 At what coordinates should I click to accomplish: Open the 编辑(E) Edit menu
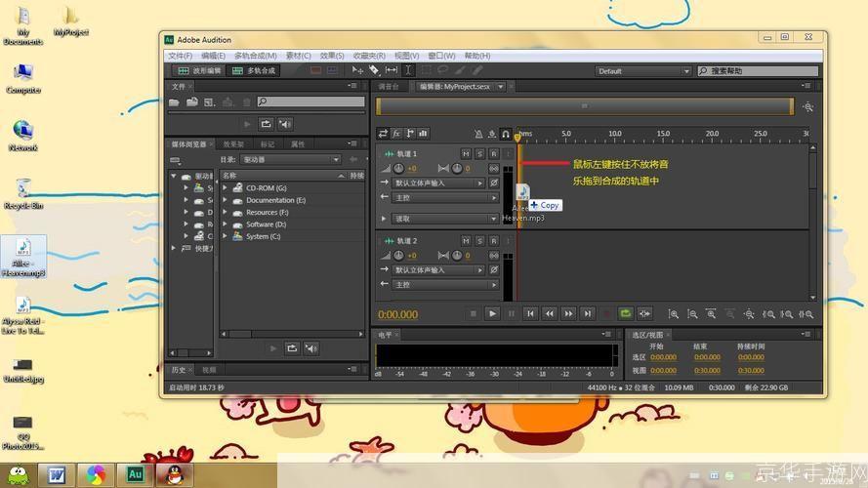point(213,56)
